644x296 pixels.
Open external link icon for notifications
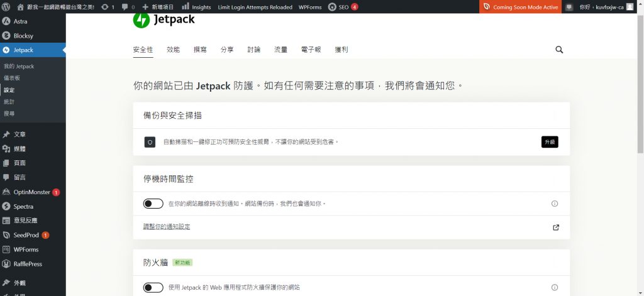coord(556,227)
